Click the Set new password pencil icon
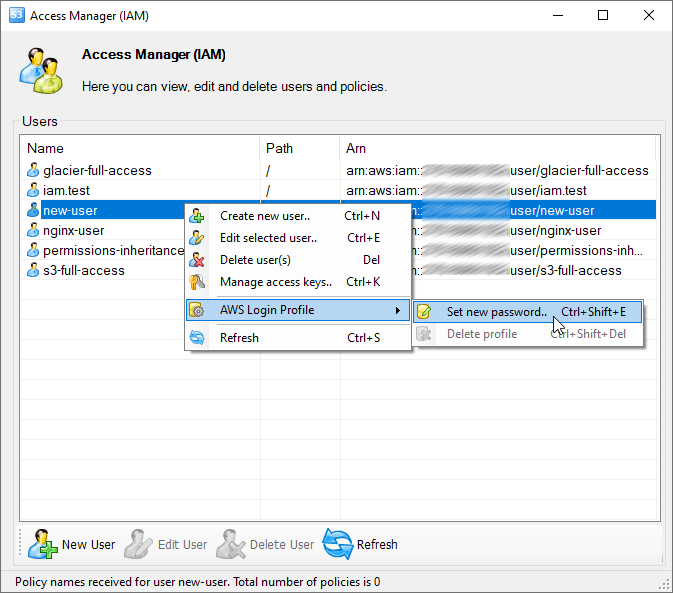The height and width of the screenshot is (593, 673). (x=424, y=312)
